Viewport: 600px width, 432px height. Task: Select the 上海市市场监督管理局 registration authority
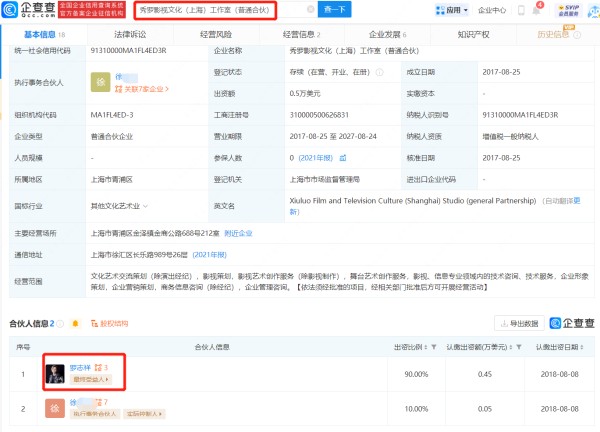click(x=324, y=179)
